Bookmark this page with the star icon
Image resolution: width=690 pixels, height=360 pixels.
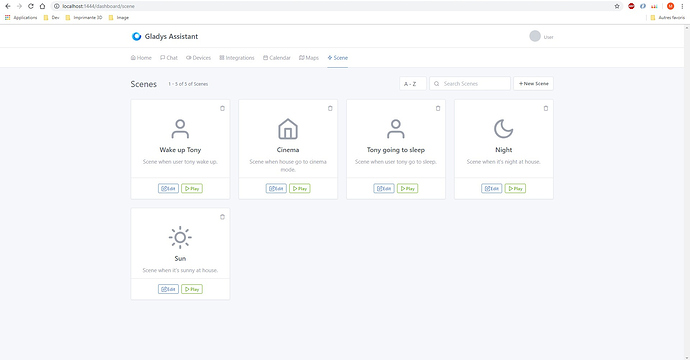click(x=617, y=6)
